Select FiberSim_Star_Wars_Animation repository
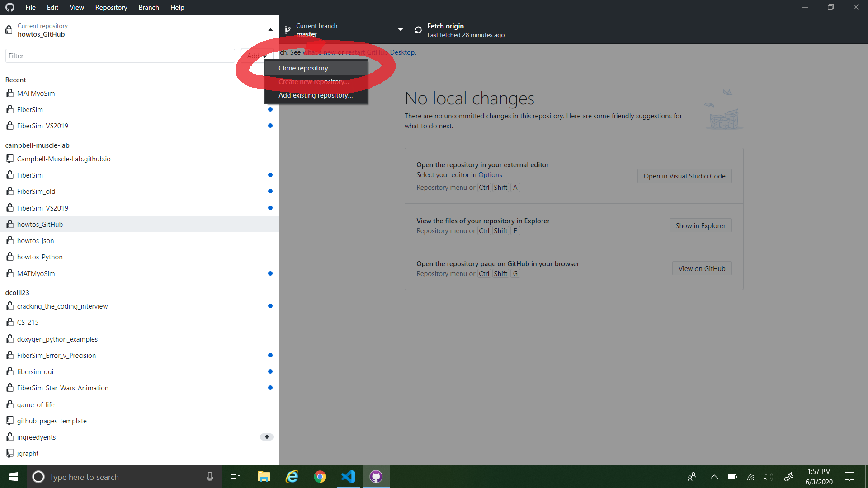This screenshot has width=868, height=488. coord(139,388)
